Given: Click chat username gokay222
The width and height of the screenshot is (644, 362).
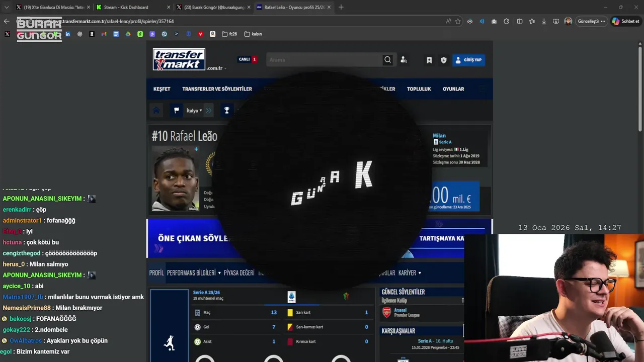Looking at the screenshot, I should coord(17,329).
